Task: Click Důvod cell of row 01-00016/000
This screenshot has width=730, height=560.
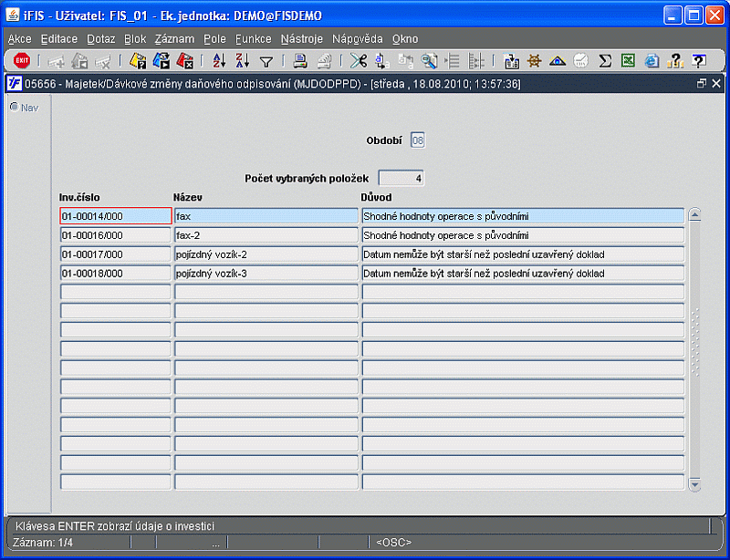Action: (523, 235)
